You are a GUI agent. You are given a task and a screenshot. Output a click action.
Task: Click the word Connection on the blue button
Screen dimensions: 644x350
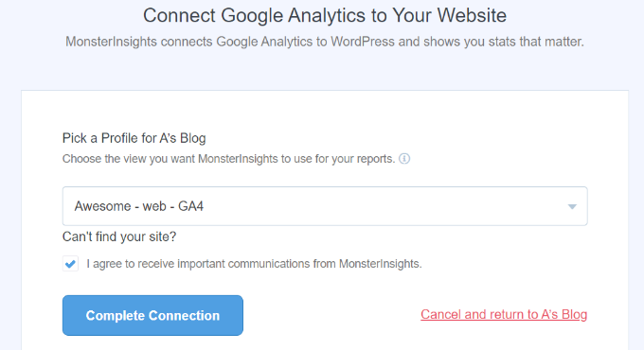coord(184,316)
